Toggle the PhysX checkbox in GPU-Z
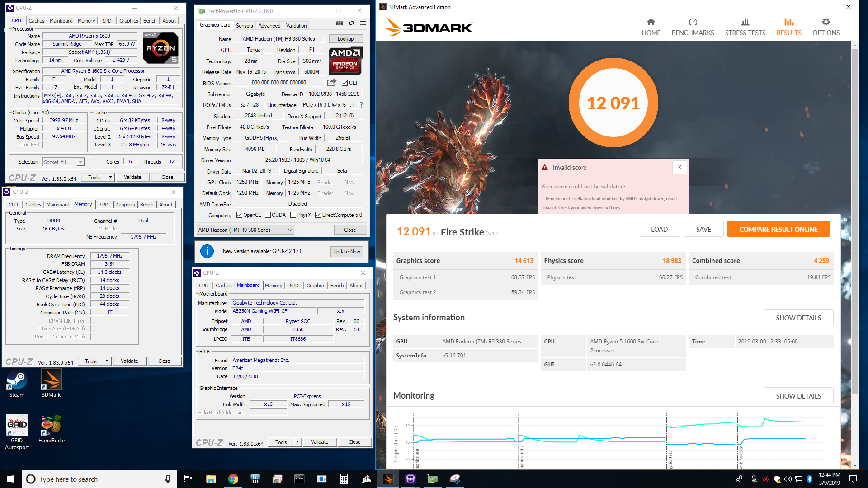 click(293, 215)
